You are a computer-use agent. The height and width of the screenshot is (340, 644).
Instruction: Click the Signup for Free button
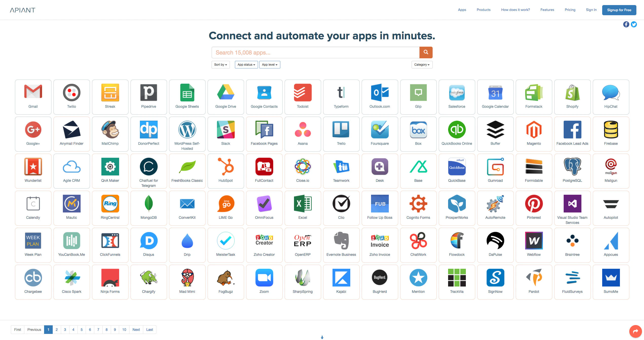coord(619,10)
